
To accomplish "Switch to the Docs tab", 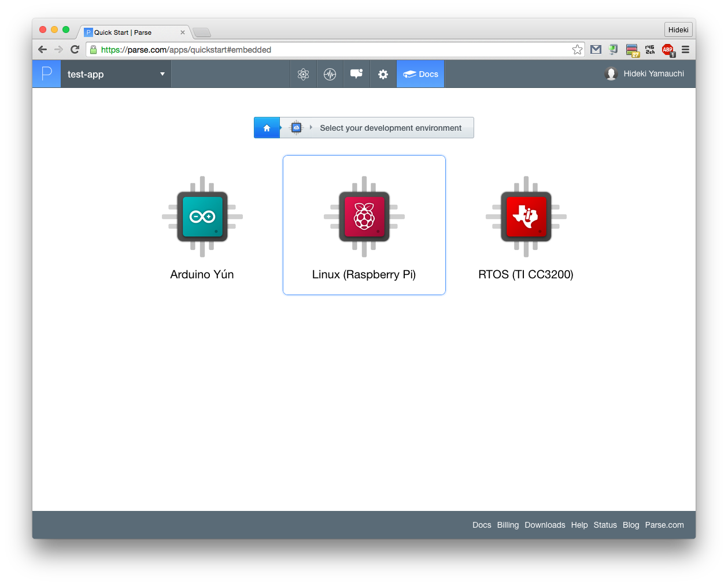I will (420, 74).
